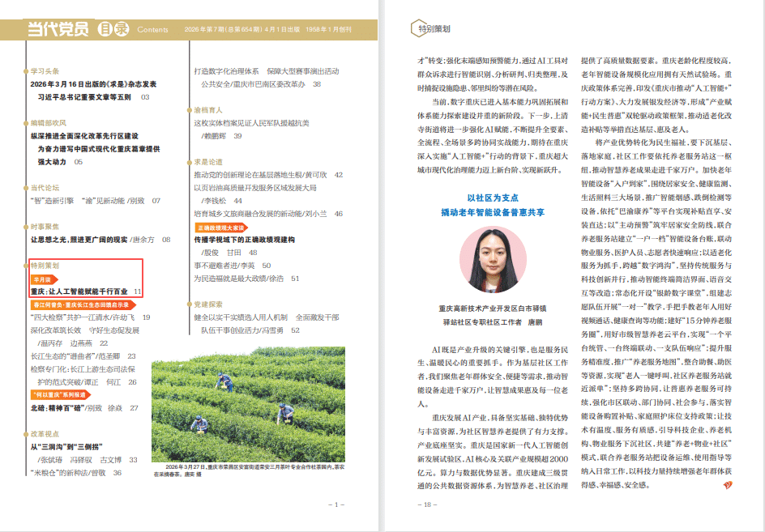
Task: Click the orange 半月谈 arrow tag
Action: [44, 279]
